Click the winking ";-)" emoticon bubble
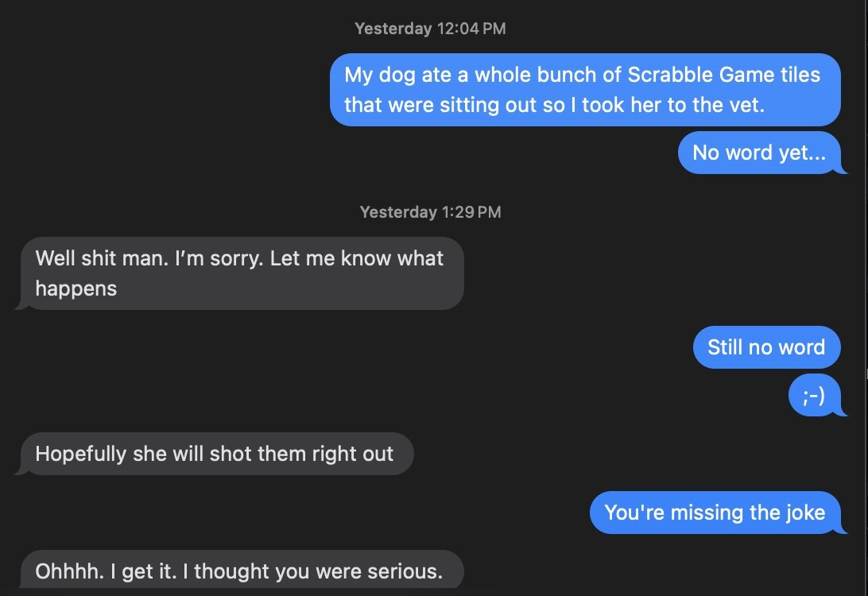This screenshot has height=596, width=868. click(813, 395)
